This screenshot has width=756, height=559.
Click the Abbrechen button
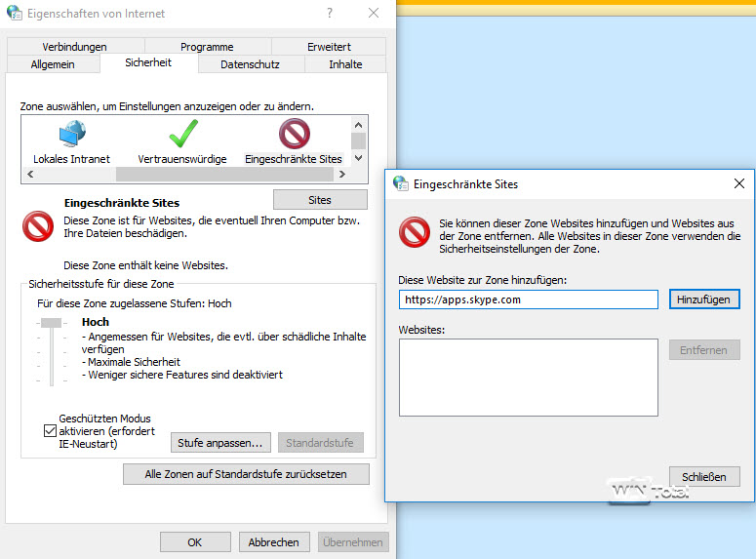274,542
